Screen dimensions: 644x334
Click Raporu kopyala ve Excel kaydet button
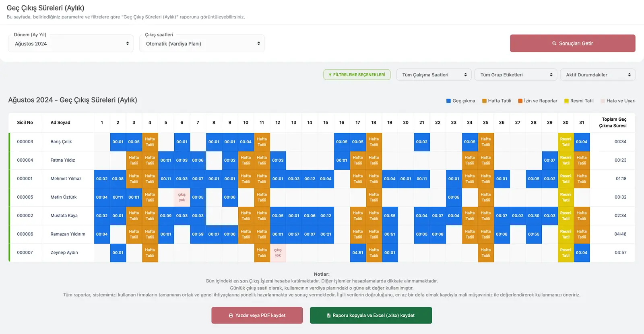(x=371, y=315)
